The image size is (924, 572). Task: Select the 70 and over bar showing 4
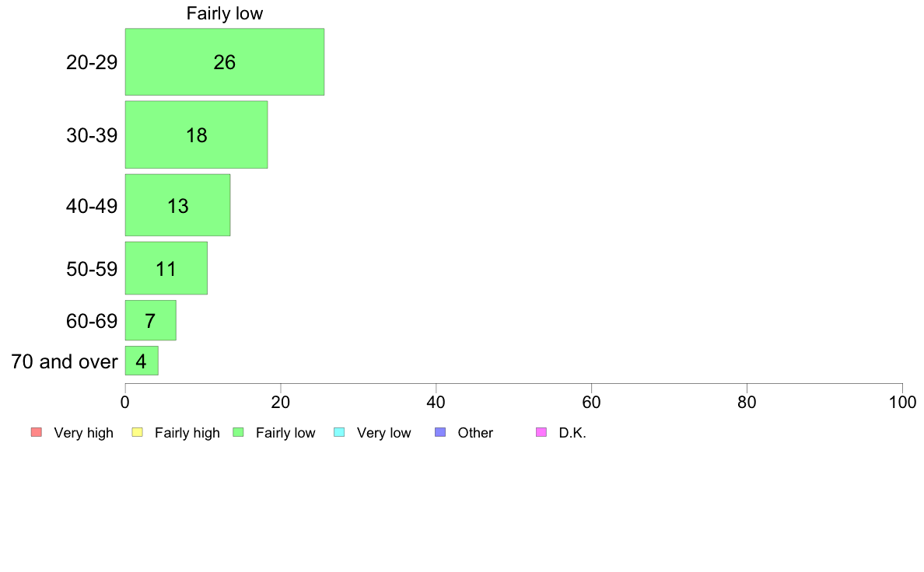(x=142, y=361)
